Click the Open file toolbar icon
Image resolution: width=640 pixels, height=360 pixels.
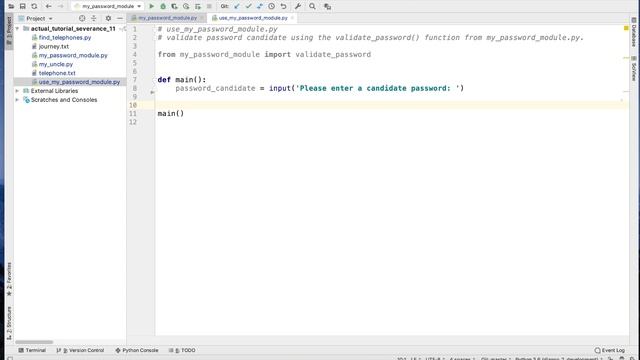pos(11,6)
